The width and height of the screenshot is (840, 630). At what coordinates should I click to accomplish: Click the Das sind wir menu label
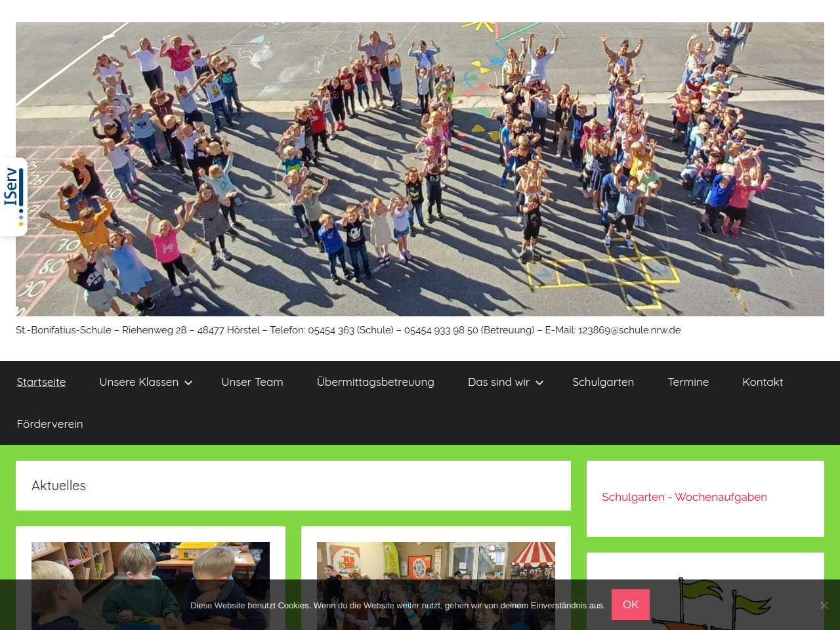click(498, 382)
